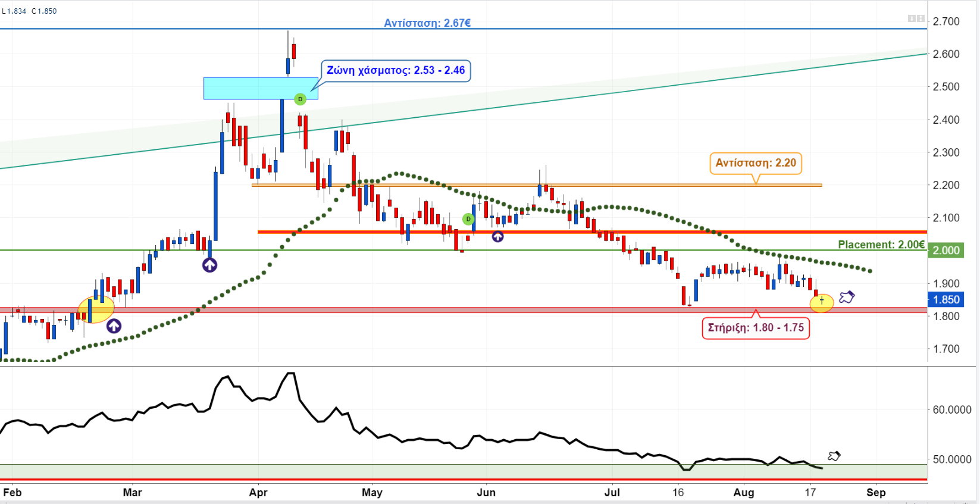Click the yellow highlight ellipse in August
Viewport: 980px width, 504px height.
click(822, 303)
